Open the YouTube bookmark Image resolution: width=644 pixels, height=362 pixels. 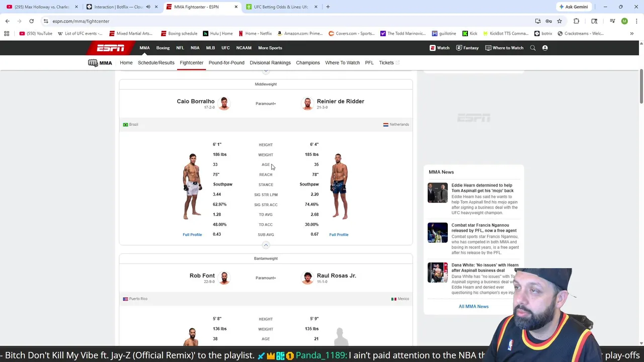click(x=36, y=34)
